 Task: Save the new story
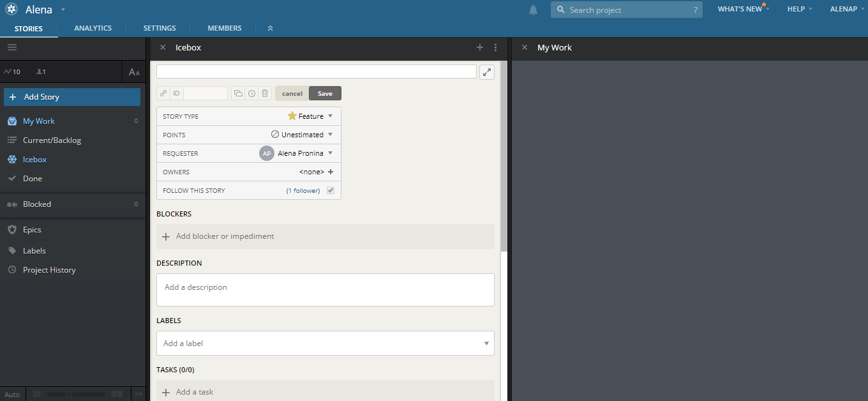pos(325,93)
